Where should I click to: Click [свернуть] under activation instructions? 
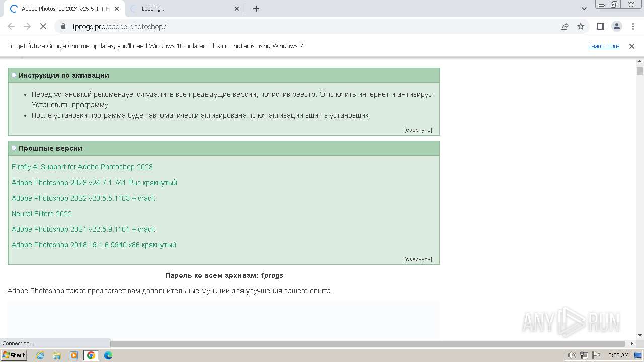418,130
